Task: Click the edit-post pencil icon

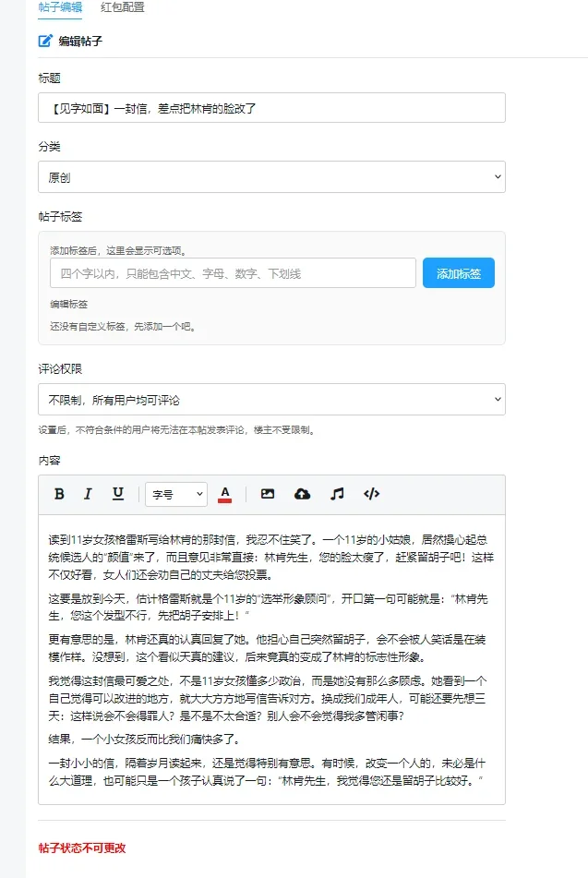Action: click(45, 41)
